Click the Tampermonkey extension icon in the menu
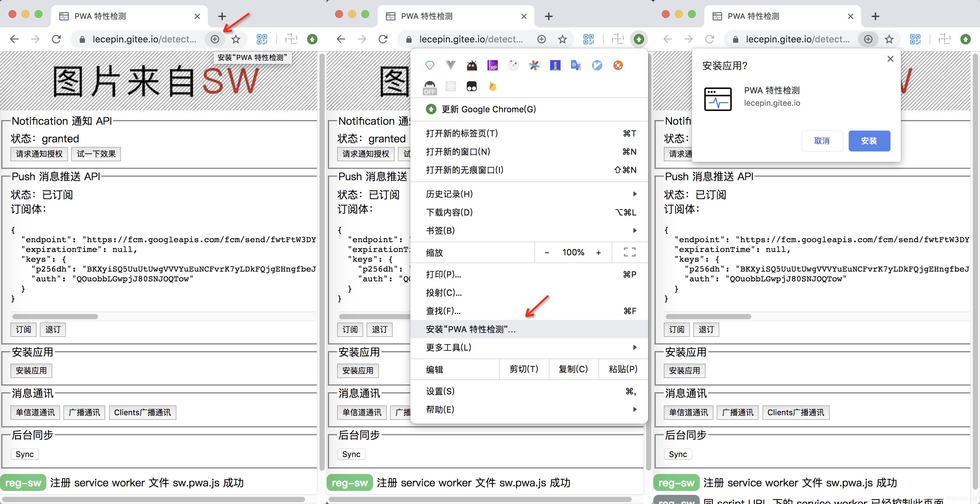This screenshot has height=504, width=980. click(471, 87)
